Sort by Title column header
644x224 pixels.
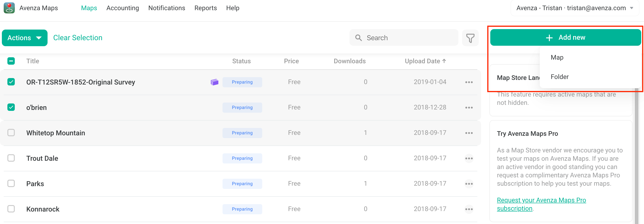tap(33, 61)
